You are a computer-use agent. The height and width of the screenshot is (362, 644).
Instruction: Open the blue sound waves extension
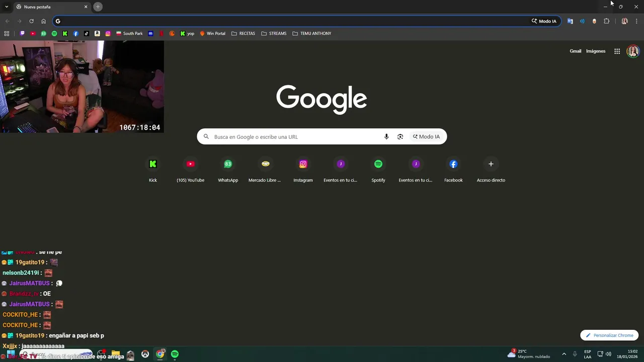582,21
